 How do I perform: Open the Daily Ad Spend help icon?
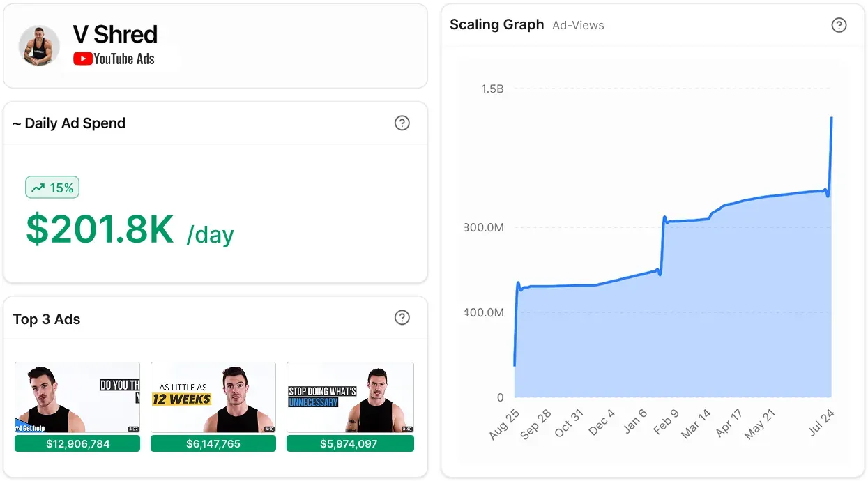(x=402, y=123)
